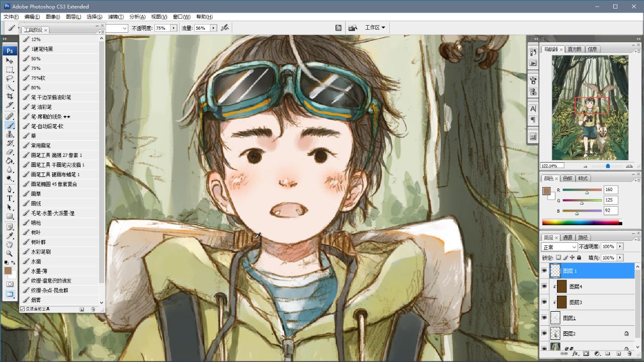
Task: Click the red R color slider
Action: (x=582, y=190)
